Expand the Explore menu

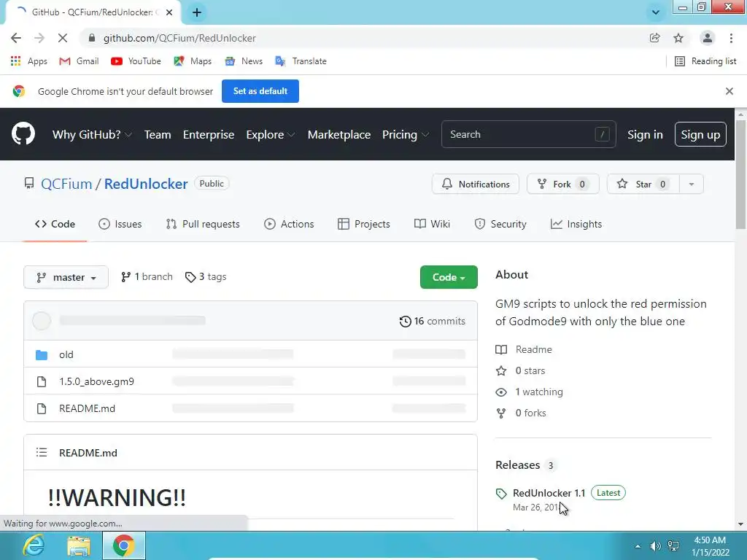coord(271,134)
